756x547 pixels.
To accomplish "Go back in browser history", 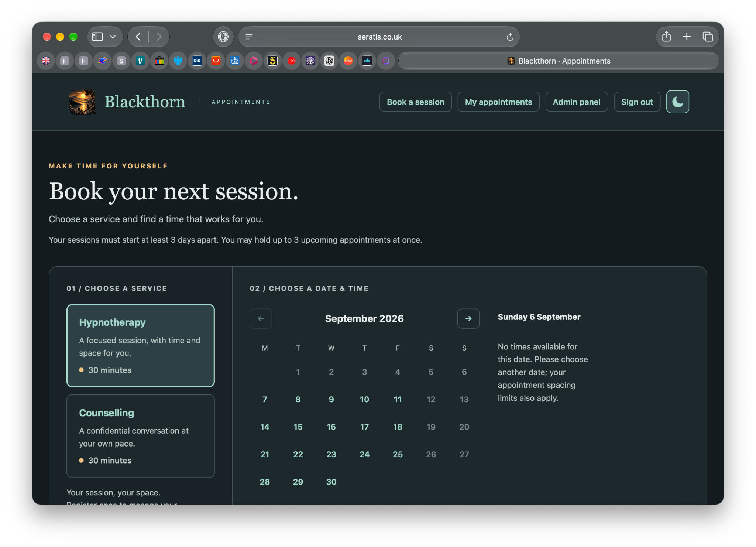I will click(138, 37).
